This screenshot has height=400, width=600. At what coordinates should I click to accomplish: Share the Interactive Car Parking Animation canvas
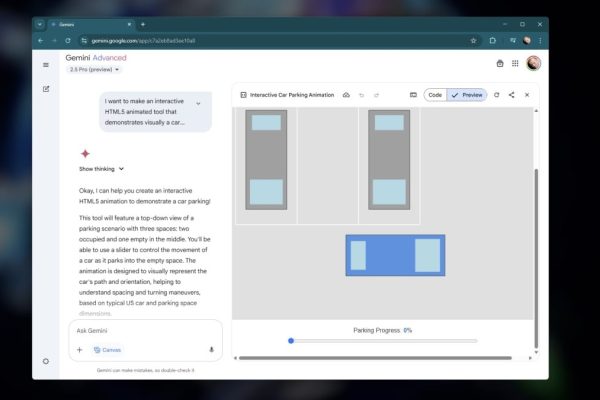point(512,95)
